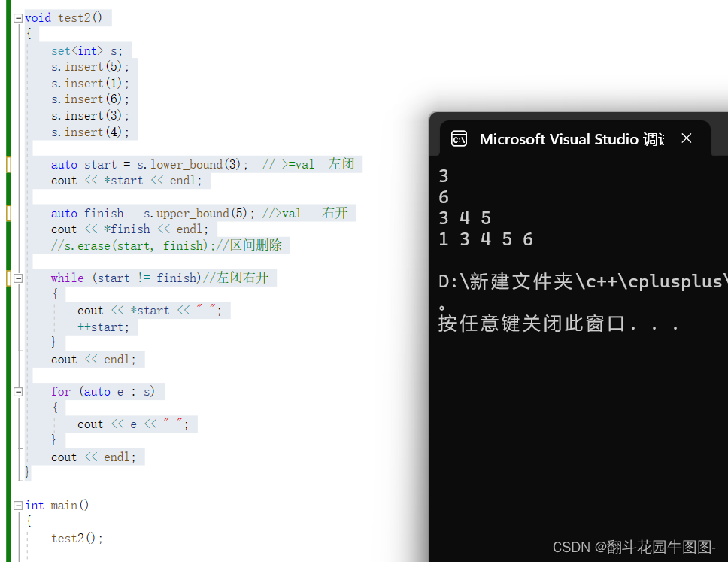Select the Microsoft Visual Studio debug console tab
Viewport: 728px width, 562px height.
[x=575, y=138]
